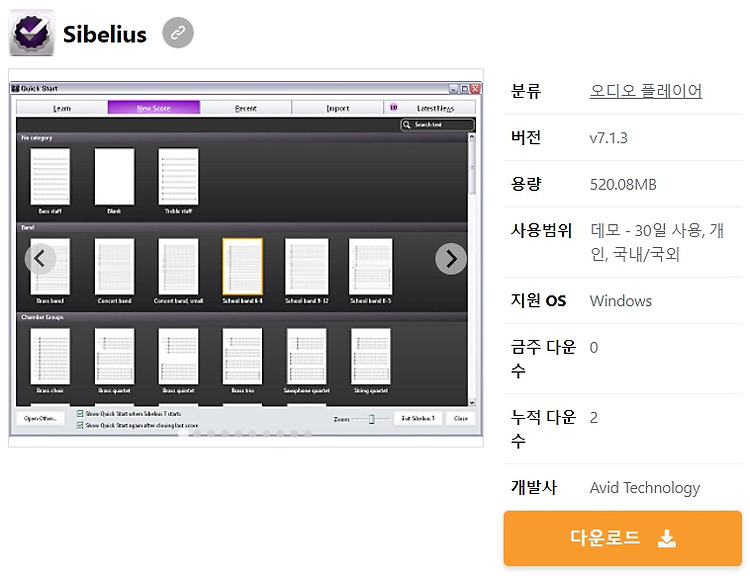
Task: Click the Quick Start title bar icon
Action: (15, 89)
